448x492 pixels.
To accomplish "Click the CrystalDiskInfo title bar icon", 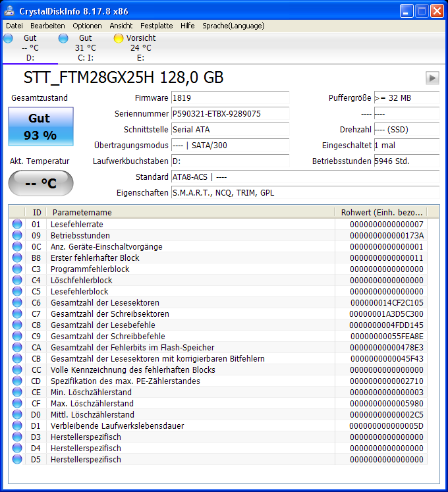I will (9, 11).
